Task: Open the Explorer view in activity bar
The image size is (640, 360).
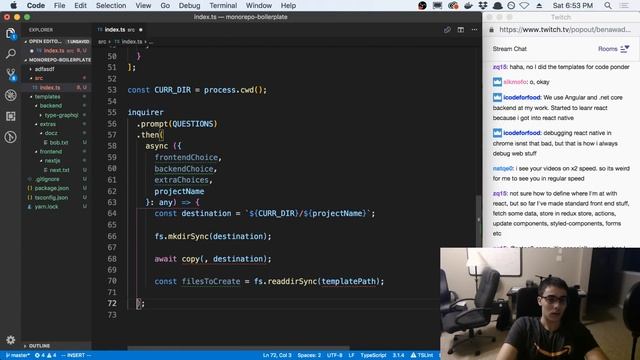Action: [11, 33]
